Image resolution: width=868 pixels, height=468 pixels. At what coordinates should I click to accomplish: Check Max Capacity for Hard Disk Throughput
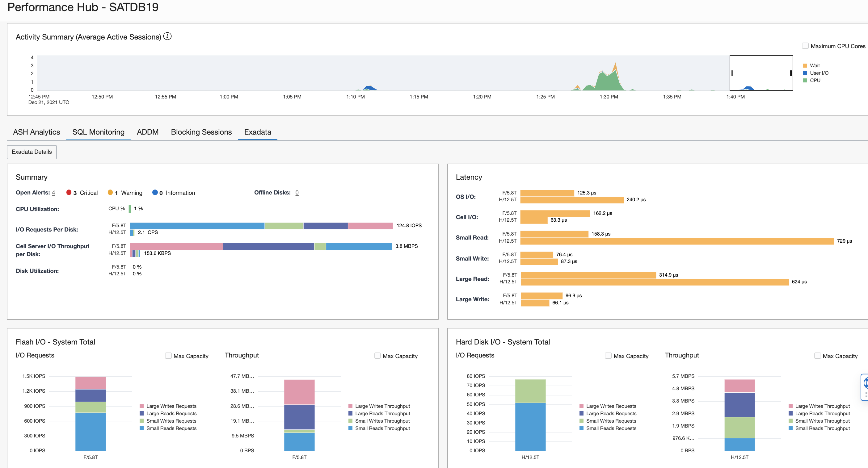tap(817, 356)
